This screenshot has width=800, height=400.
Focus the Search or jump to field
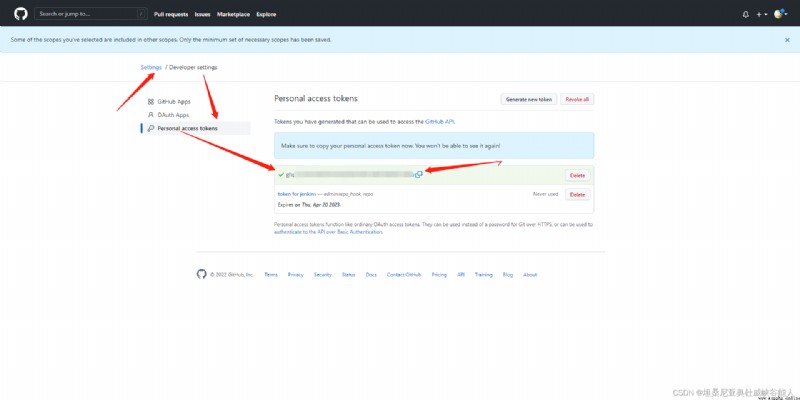tap(91, 14)
